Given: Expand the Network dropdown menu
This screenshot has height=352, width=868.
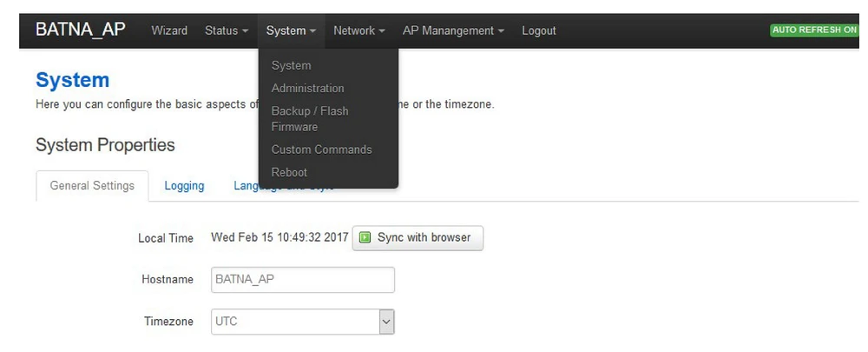Looking at the screenshot, I should tap(359, 30).
